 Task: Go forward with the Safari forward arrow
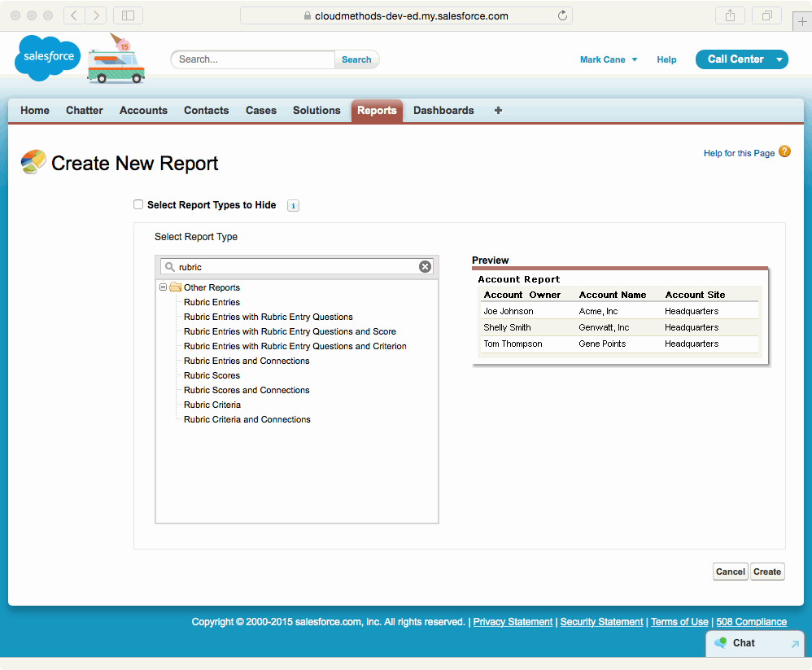(96, 15)
